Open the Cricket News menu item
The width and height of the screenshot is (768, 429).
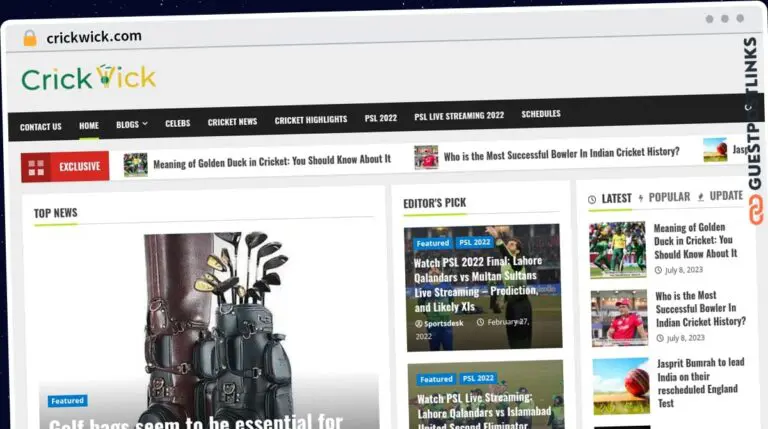[232, 122]
